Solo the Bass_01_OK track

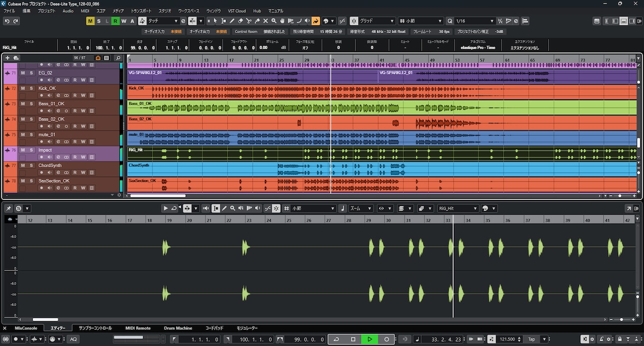click(x=31, y=103)
